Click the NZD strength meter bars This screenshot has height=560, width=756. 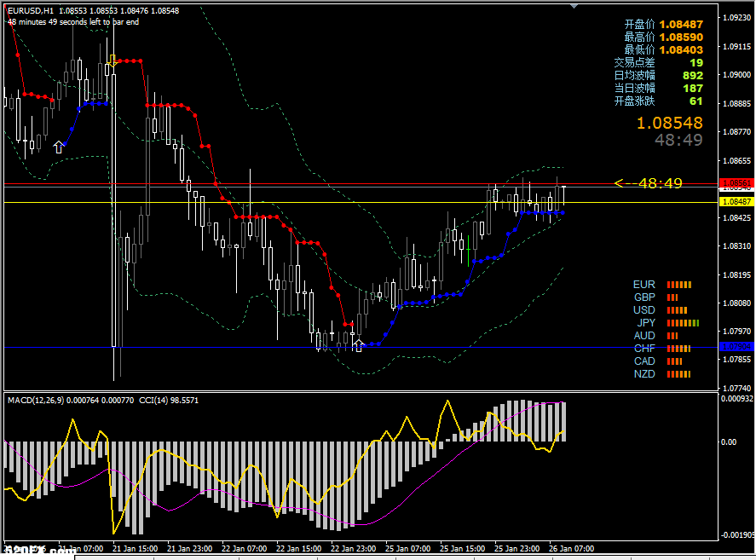point(678,374)
